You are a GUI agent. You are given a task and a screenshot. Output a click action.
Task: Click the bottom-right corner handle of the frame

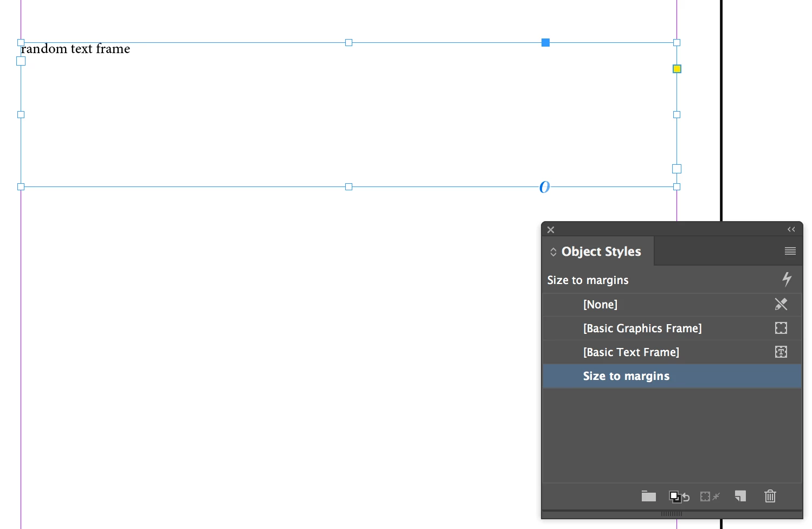[676, 186]
